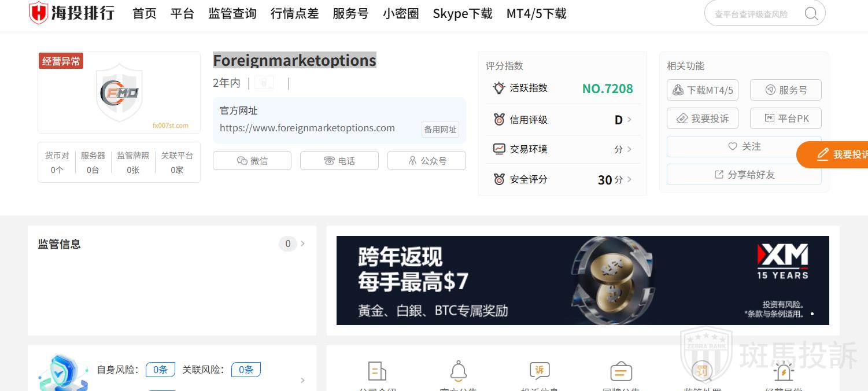Go to the 行情点差 menu item
Viewport: 868px width, 391px height.
[x=294, y=13]
